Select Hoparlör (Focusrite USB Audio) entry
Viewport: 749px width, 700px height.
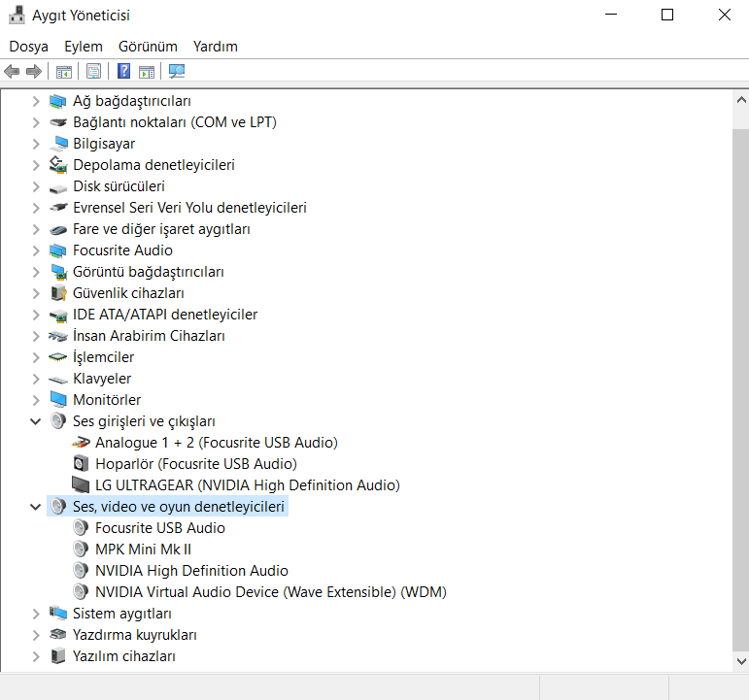196,464
